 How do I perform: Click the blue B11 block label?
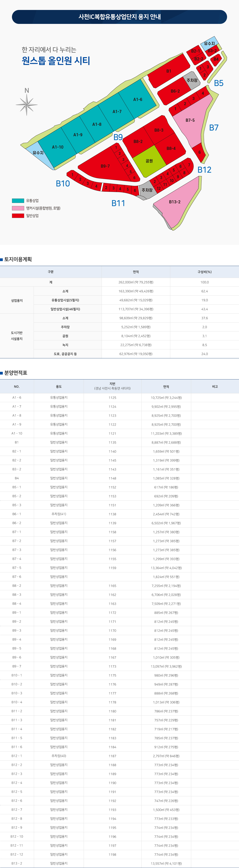click(x=118, y=203)
